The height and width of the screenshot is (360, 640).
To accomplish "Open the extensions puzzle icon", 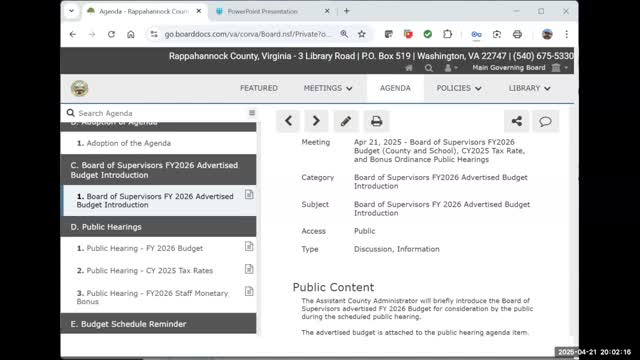I will (x=447, y=34).
